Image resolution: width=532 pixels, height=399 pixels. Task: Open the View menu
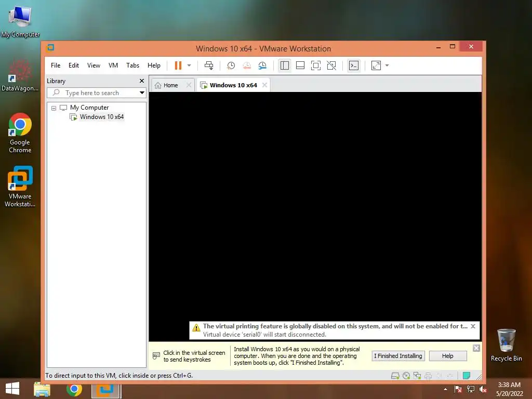[x=94, y=65]
